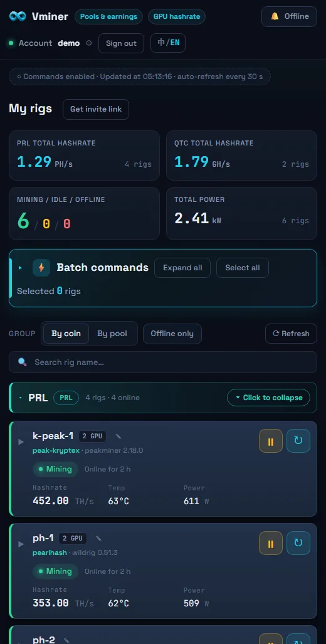Click the Vminer infinity logo icon
The height and width of the screenshot is (644, 326).
[18, 16]
